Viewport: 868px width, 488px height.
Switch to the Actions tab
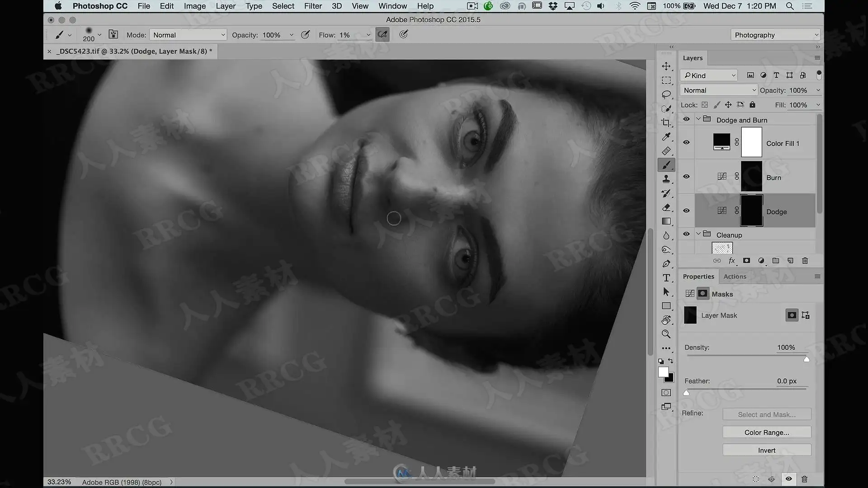735,277
